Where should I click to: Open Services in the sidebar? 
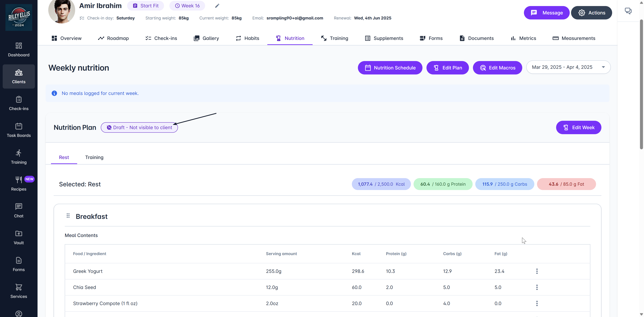point(18,291)
